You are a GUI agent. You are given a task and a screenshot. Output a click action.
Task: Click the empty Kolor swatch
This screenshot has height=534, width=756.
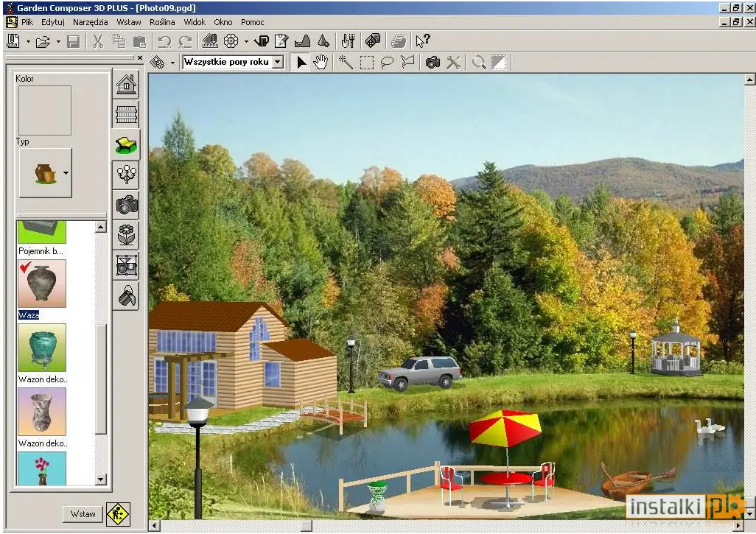tap(44, 110)
